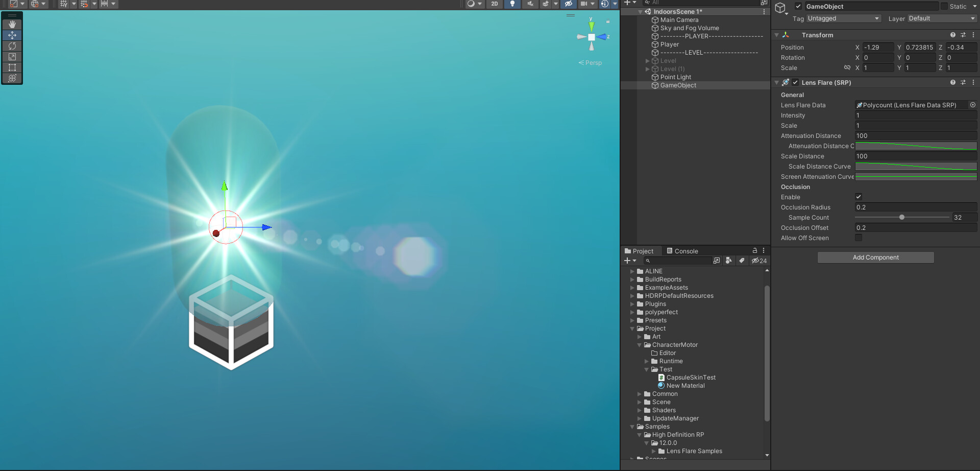Disable the Occlusion Enable checkbox
This screenshot has width=980, height=471.
859,197
